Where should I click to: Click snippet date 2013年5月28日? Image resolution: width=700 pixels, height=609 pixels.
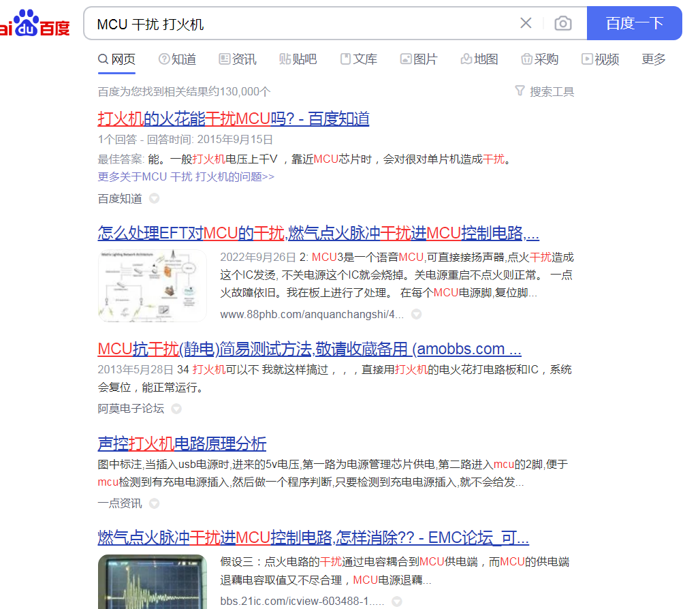coord(136,370)
